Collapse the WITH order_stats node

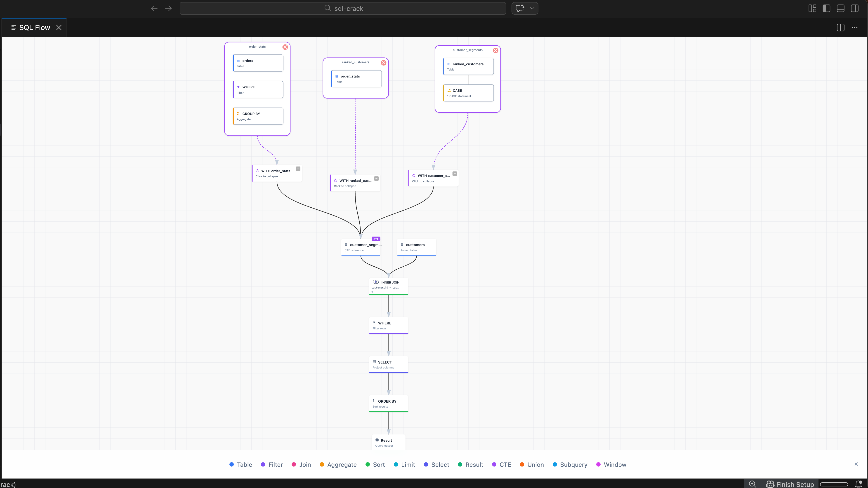click(298, 169)
